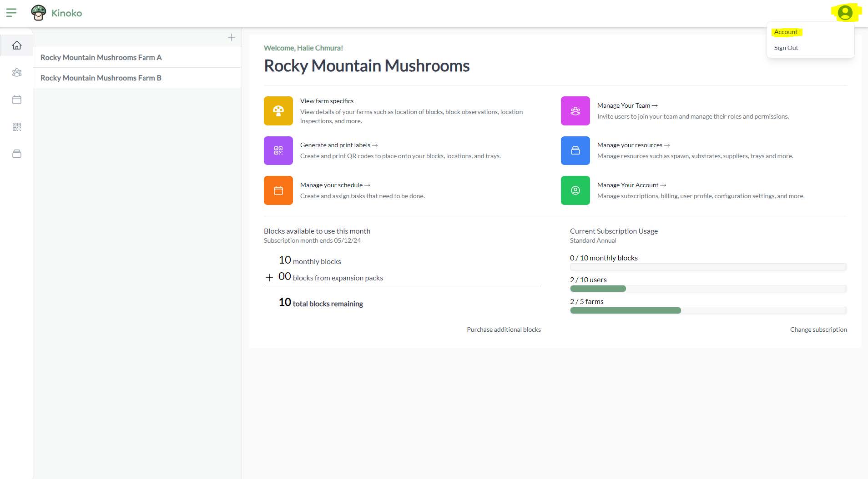The width and height of the screenshot is (868, 479).
Task: Go to Home in the sidebar
Action: (17, 45)
